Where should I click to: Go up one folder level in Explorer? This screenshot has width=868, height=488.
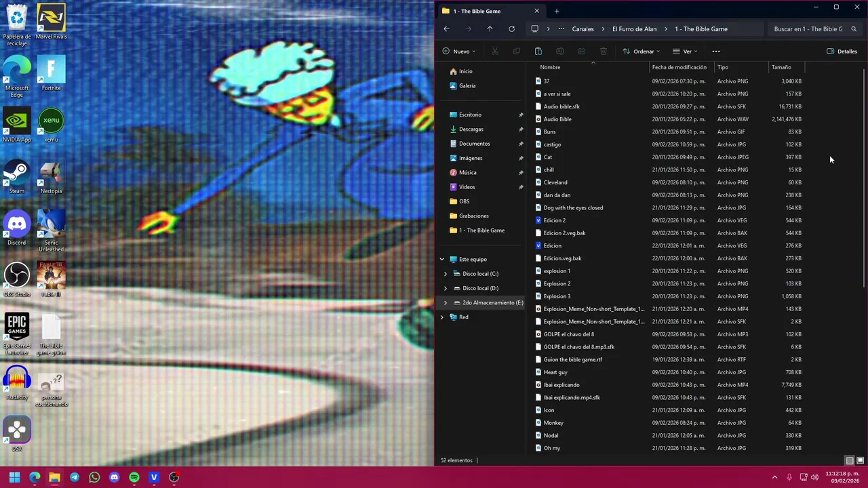pyautogui.click(x=490, y=29)
